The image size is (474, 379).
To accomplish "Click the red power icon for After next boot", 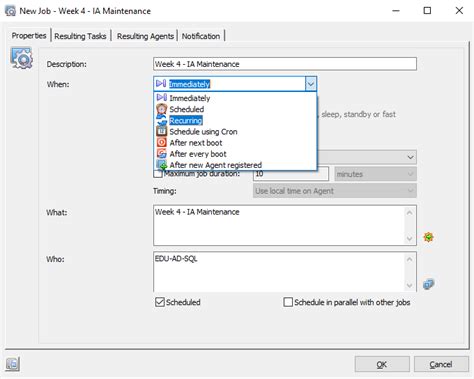I will tap(162, 142).
